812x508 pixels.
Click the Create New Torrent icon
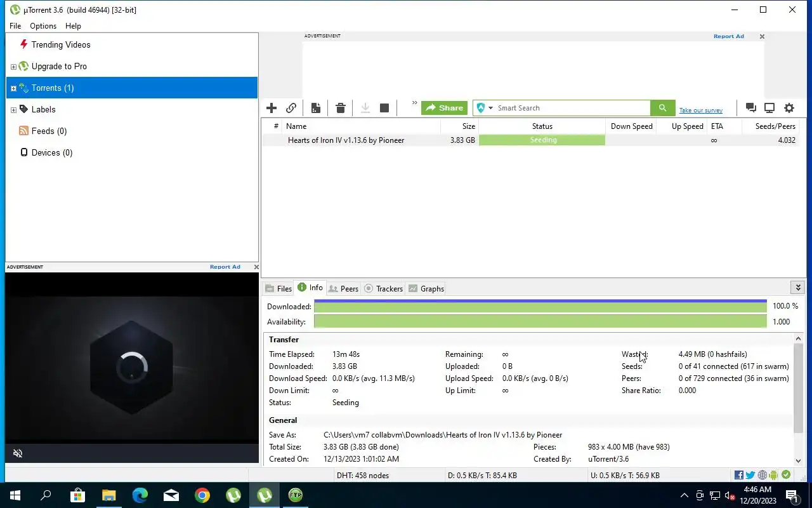pos(315,108)
